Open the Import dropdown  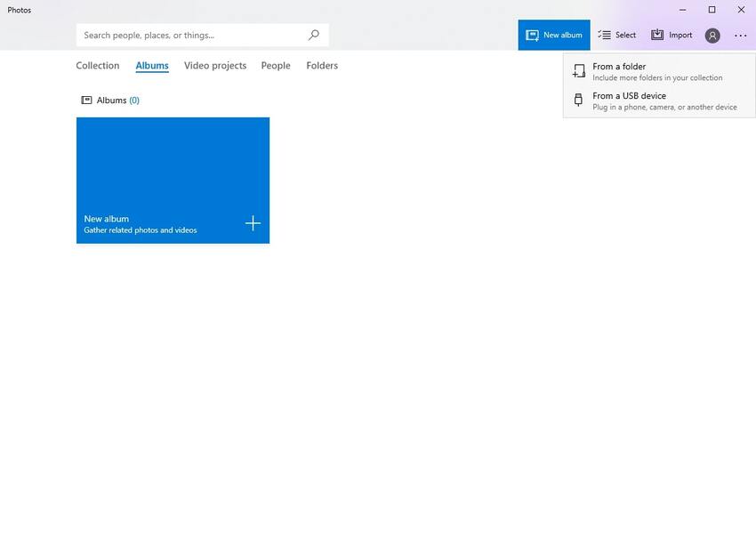tap(672, 36)
